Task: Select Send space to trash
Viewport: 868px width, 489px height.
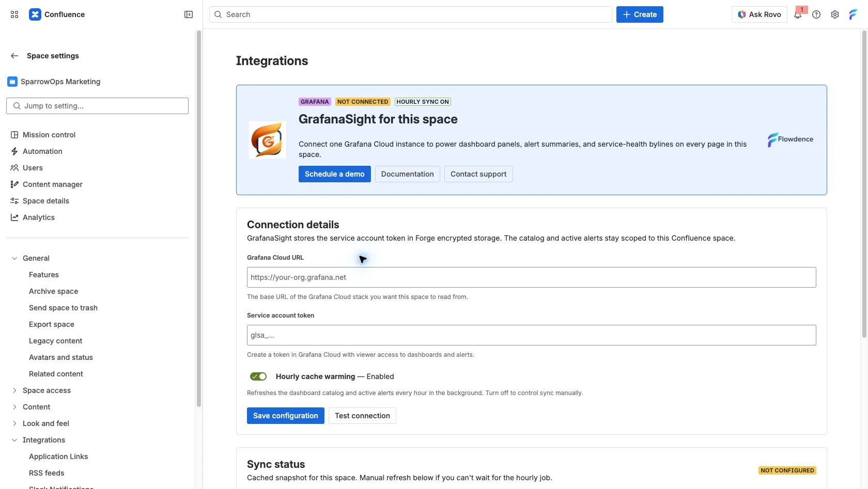Action: tap(63, 308)
